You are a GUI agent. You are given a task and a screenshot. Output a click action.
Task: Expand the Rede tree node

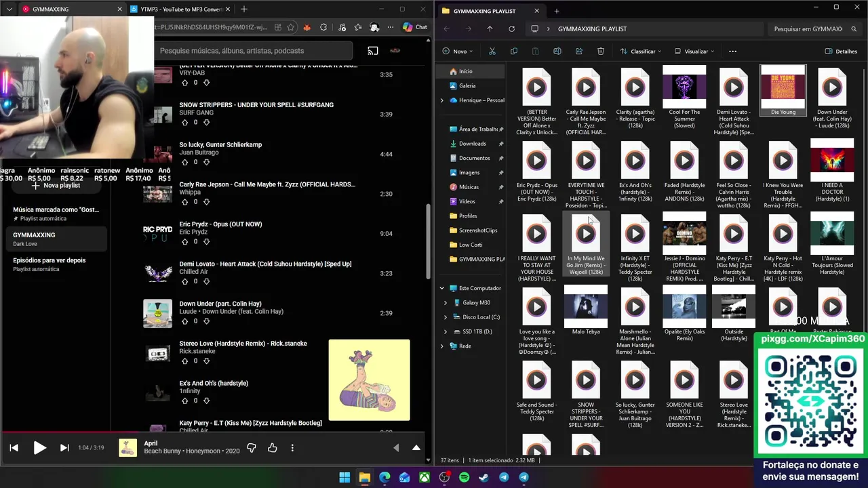tap(442, 346)
